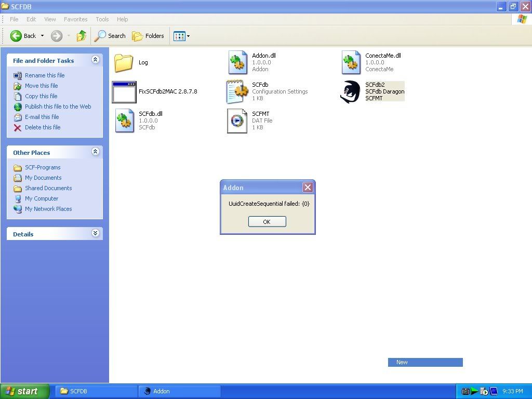The image size is (532, 399).
Task: Click the UuidCreateSequential failed message text
Action: pos(269,204)
